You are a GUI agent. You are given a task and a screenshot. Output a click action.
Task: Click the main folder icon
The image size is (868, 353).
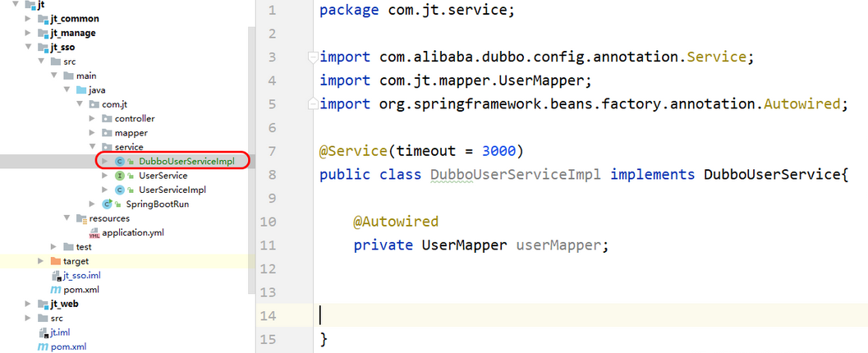click(x=69, y=76)
